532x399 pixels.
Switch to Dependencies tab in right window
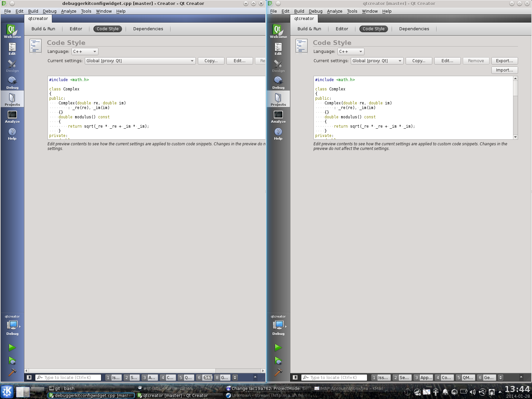tap(414, 29)
